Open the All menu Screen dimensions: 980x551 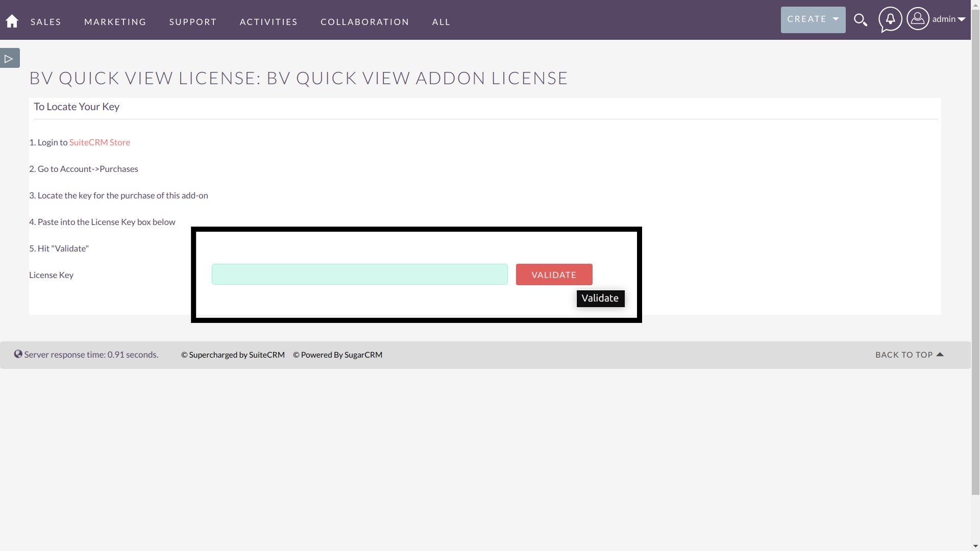click(442, 22)
